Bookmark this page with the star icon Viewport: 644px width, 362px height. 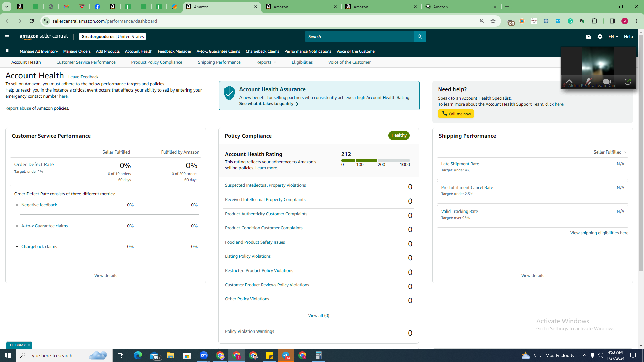pos(493,21)
